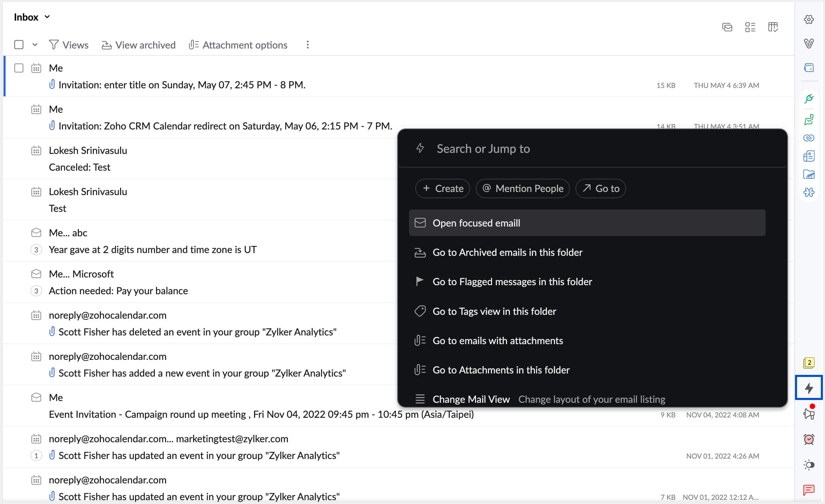The width and height of the screenshot is (825, 504).
Task: Tick the checkbox on the first email from Me
Action: tap(18, 68)
